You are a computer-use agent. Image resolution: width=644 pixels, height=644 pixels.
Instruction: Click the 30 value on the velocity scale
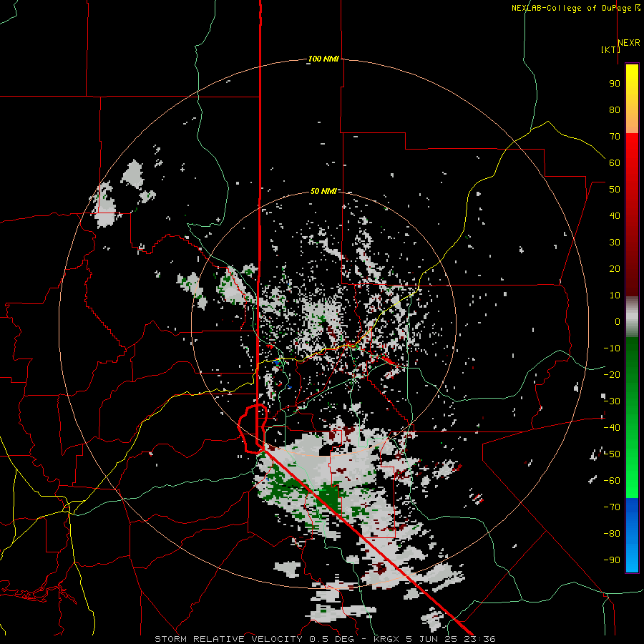[x=615, y=243]
